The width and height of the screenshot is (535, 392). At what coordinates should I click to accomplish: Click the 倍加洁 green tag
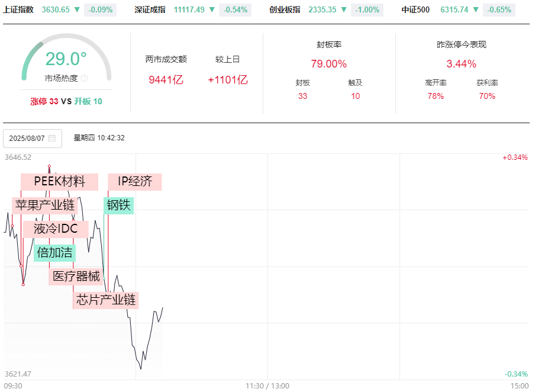pyautogui.click(x=54, y=253)
